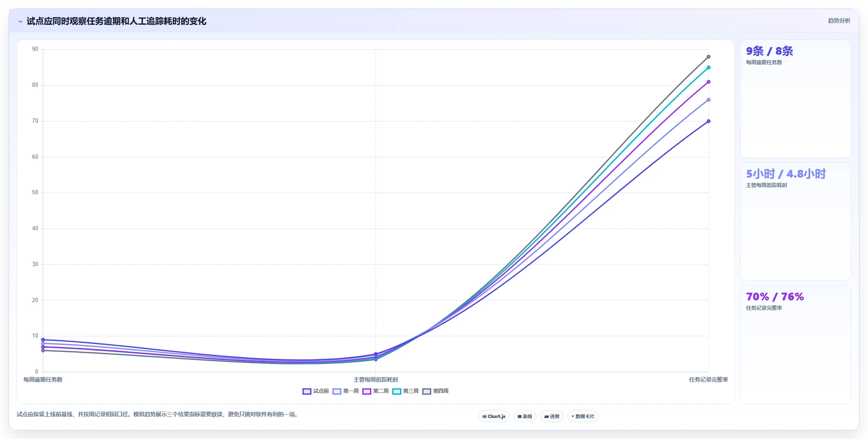The image size is (868, 439).
Task: Click the 表格 pill tag
Action: [x=525, y=416]
